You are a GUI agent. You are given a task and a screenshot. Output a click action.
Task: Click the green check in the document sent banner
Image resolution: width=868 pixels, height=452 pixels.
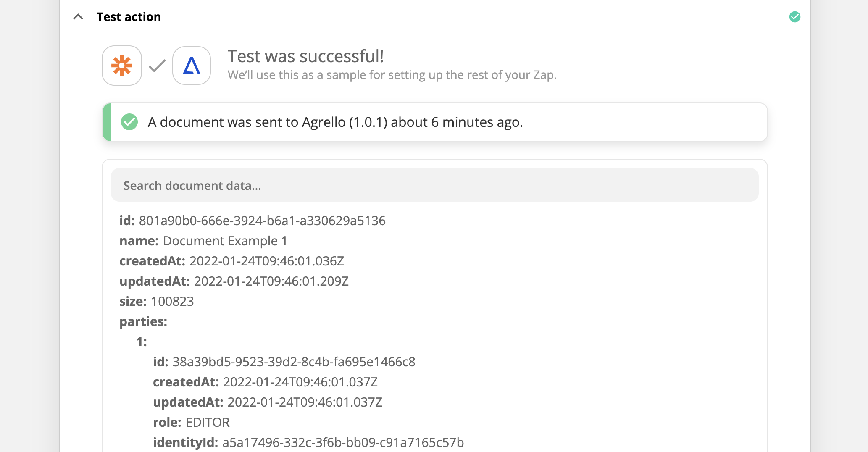pos(129,122)
